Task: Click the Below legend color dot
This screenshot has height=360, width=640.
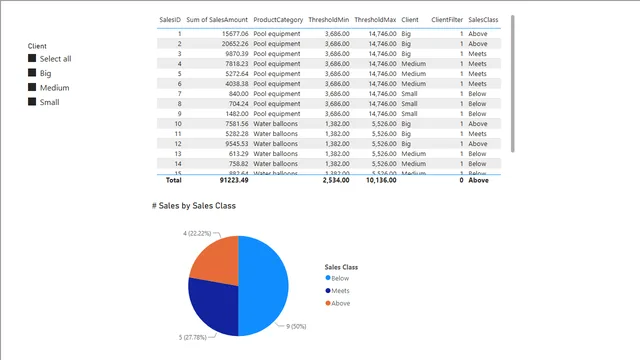Action: coord(328,278)
